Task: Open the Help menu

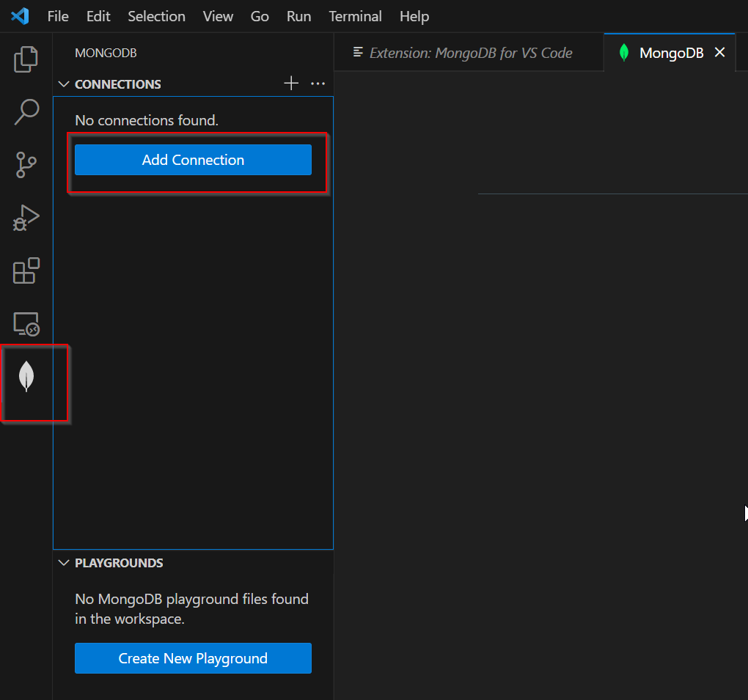Action: [414, 16]
